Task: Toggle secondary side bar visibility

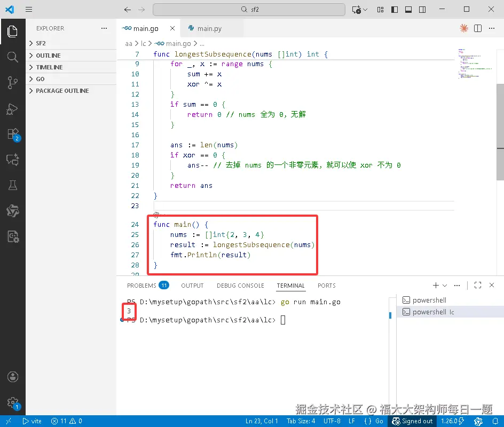Action: click(422, 10)
